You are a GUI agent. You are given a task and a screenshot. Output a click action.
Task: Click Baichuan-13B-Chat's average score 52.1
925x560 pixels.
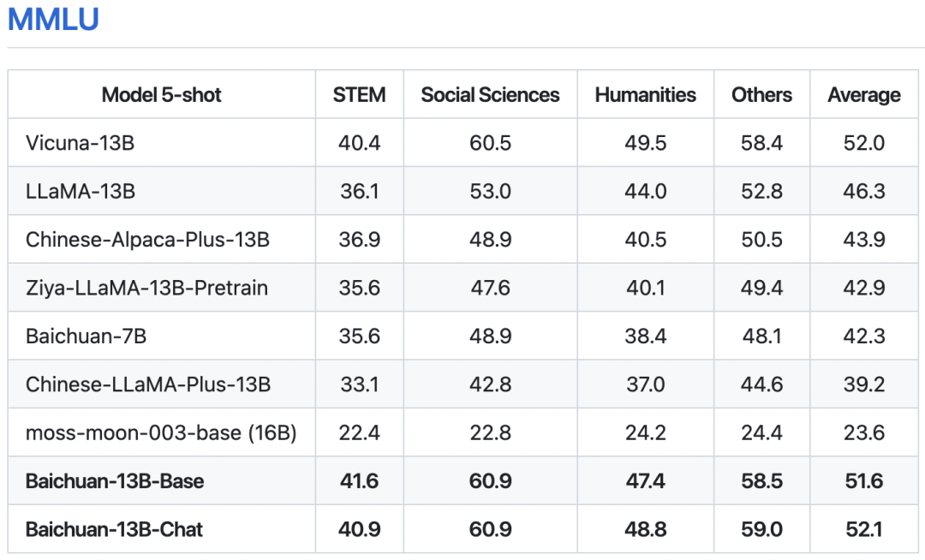[864, 530]
